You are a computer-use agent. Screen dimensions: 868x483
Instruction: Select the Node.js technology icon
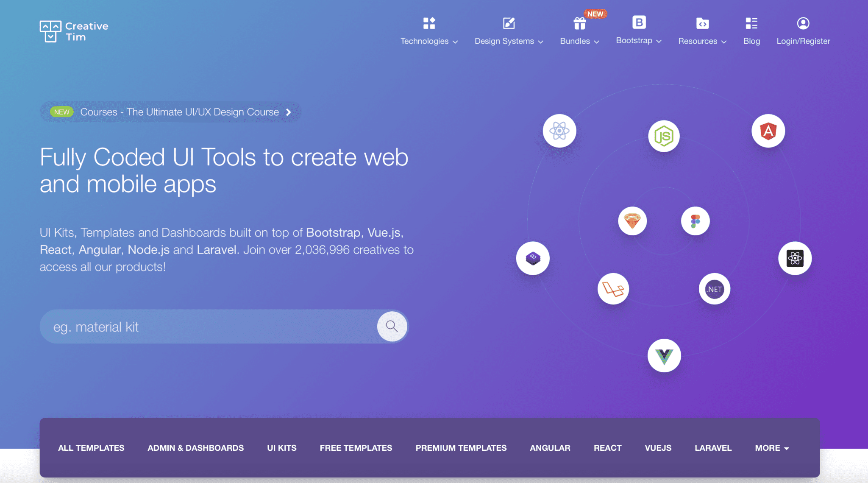664,136
